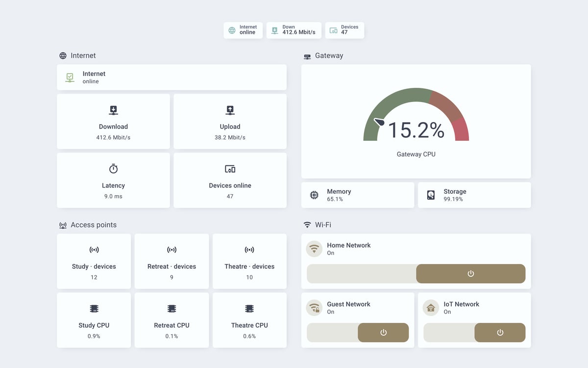Open the Down 412.6 Mbit/s badge

pyautogui.click(x=294, y=30)
